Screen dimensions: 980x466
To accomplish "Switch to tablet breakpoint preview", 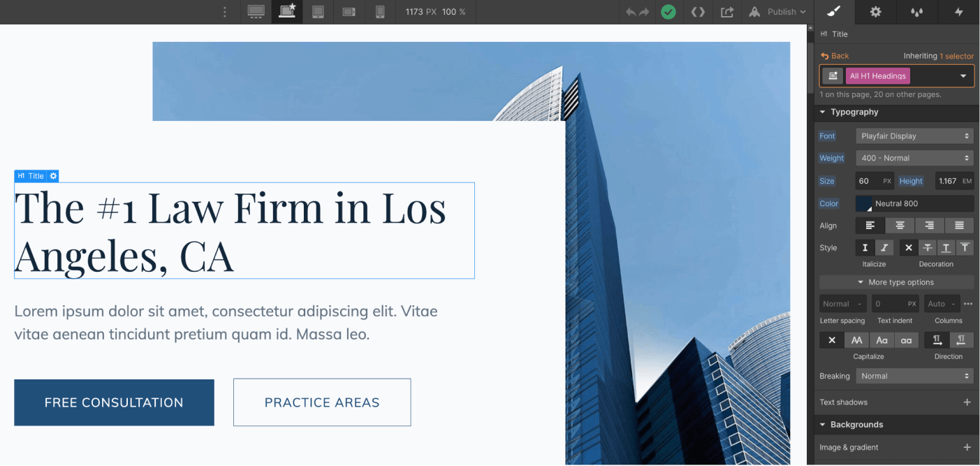I will coord(318,12).
